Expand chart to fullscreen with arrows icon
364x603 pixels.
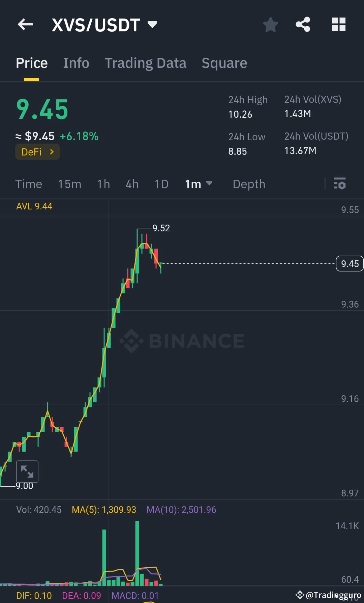pyautogui.click(x=28, y=471)
